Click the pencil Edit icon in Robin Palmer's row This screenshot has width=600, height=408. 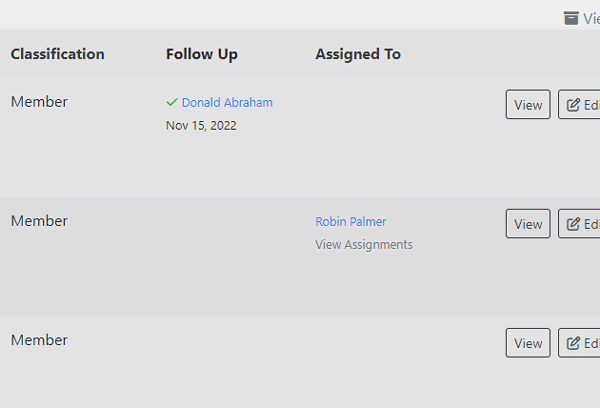pos(573,224)
